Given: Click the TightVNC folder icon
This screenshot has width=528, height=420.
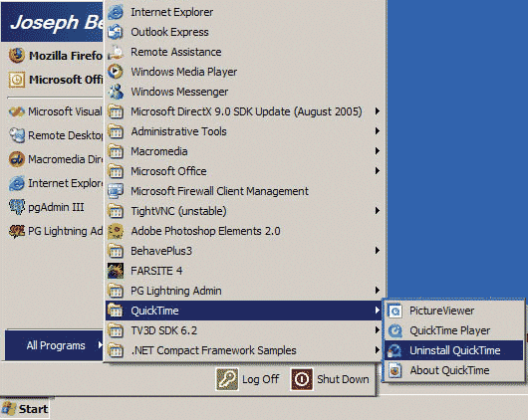Looking at the screenshot, I should coord(116,211).
